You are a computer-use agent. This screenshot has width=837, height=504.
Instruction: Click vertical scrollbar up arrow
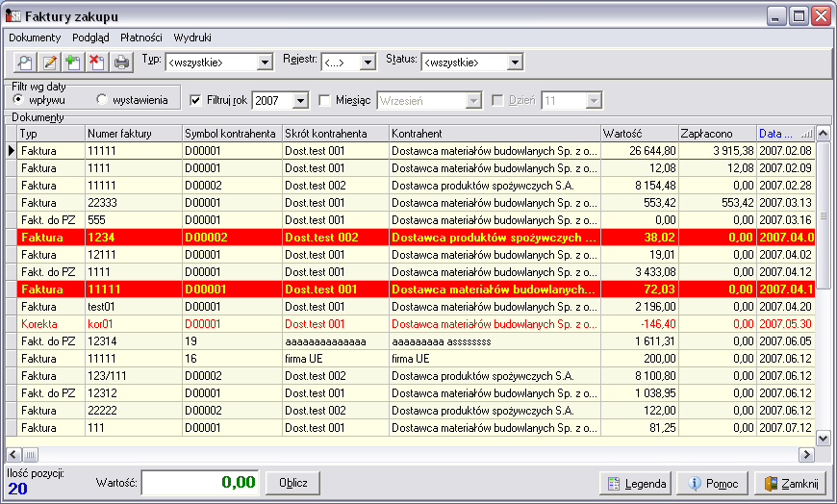824,133
